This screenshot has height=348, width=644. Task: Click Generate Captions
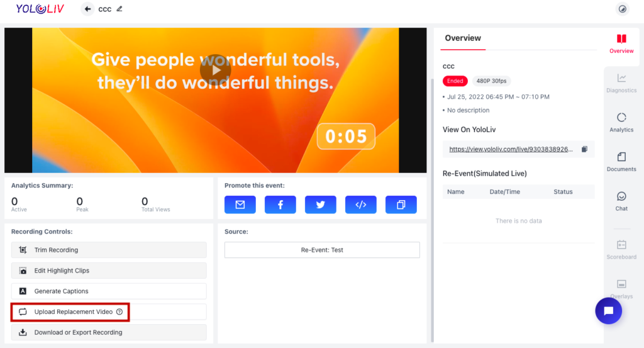pos(109,291)
